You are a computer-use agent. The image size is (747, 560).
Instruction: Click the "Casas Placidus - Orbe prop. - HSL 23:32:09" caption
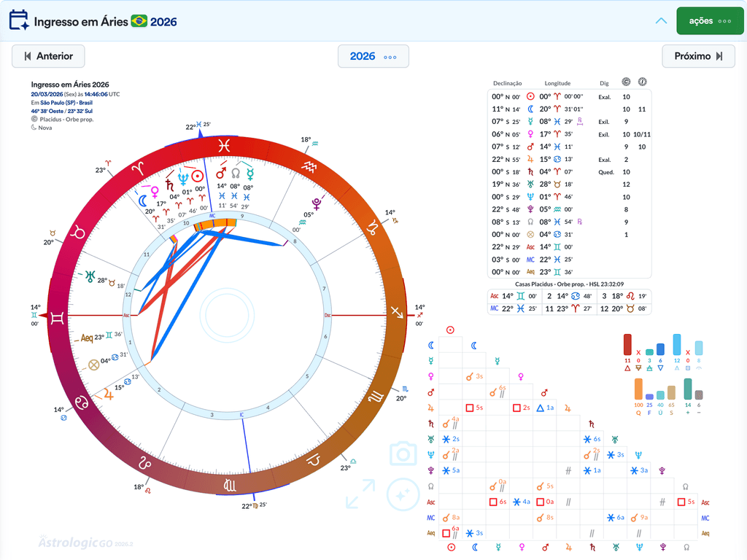point(569,284)
